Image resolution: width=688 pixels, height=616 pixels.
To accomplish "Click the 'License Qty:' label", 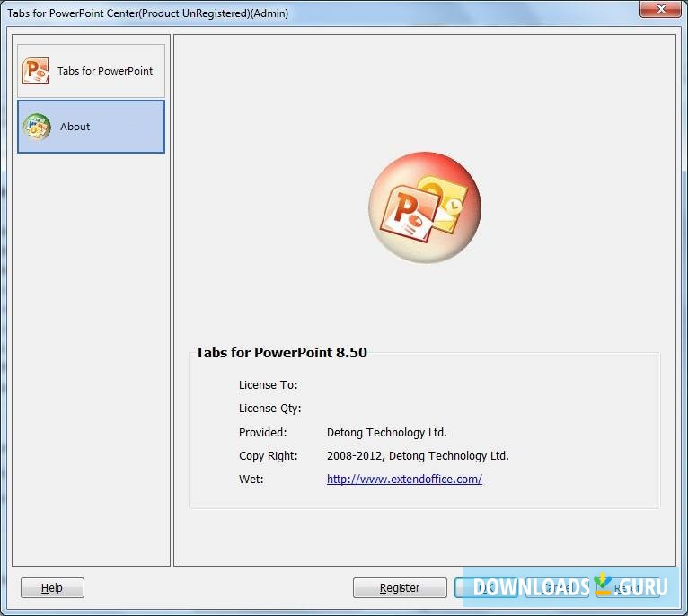I will [269, 409].
